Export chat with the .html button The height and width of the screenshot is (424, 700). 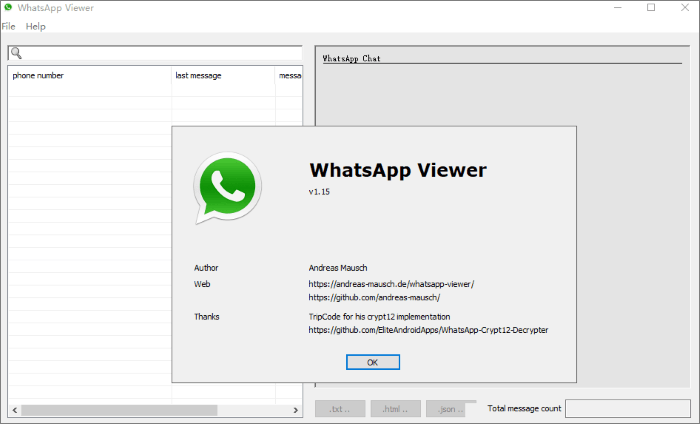point(395,408)
